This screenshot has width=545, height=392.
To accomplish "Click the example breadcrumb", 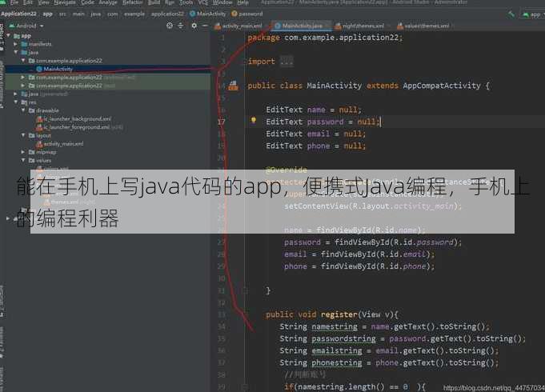I will pyautogui.click(x=134, y=14).
